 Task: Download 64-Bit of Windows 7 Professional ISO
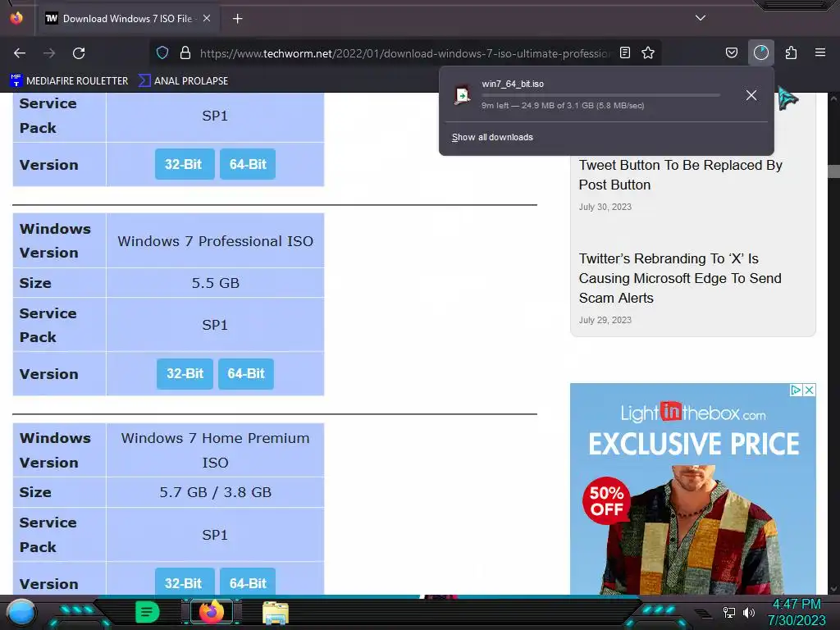tap(246, 373)
